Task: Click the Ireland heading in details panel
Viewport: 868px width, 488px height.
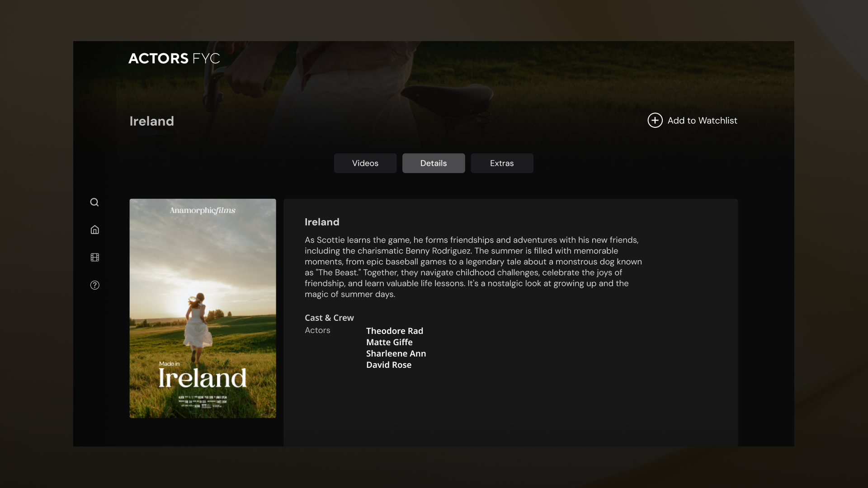Action: point(322,222)
